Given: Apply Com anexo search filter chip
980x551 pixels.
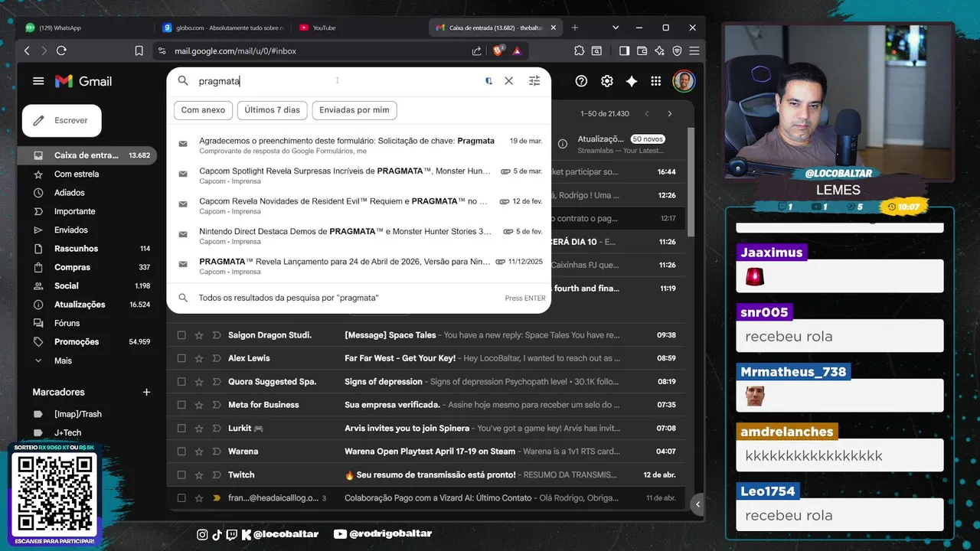Looking at the screenshot, I should pos(203,110).
